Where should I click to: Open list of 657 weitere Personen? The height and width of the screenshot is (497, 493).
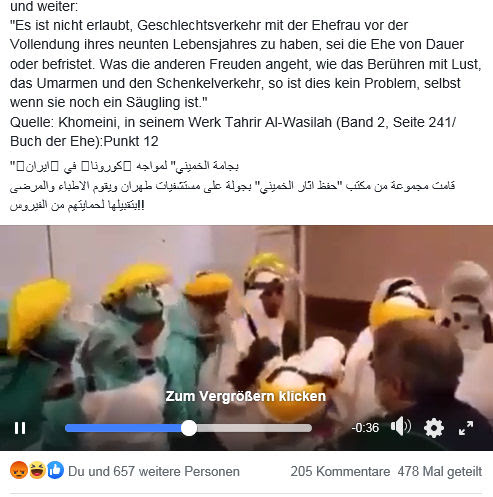point(154,471)
